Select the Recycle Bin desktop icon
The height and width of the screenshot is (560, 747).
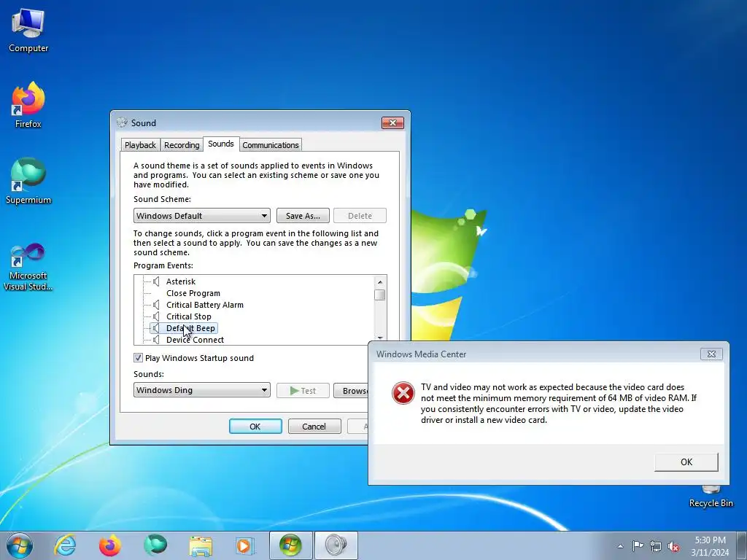tap(711, 496)
